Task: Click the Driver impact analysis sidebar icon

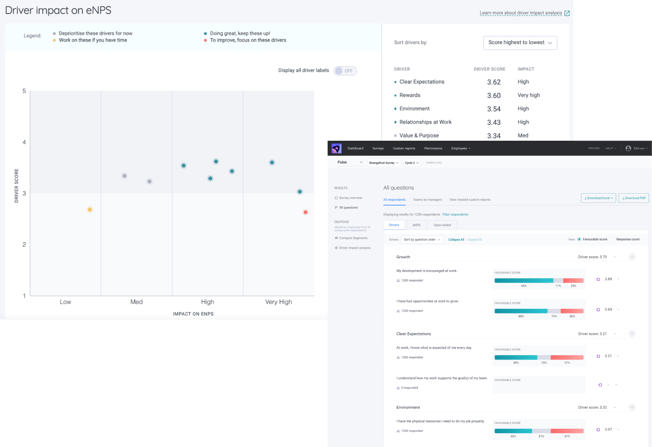Action: pos(336,248)
